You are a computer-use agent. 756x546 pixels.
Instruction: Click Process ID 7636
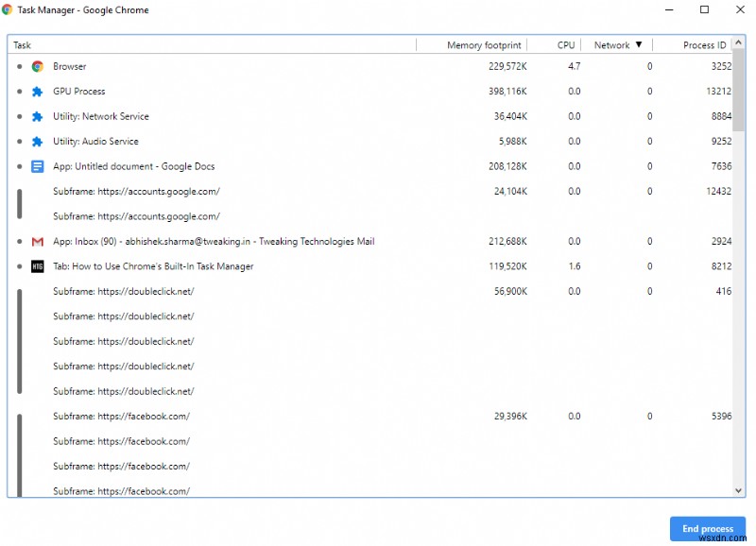(x=721, y=167)
